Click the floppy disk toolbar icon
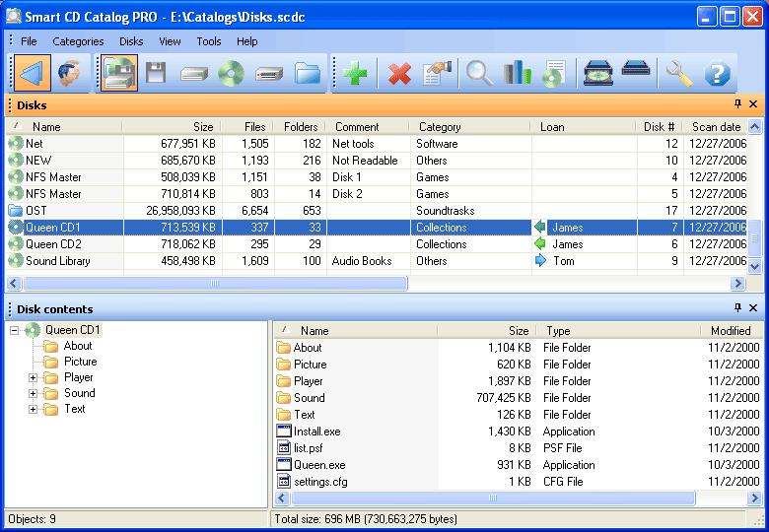 pos(156,74)
